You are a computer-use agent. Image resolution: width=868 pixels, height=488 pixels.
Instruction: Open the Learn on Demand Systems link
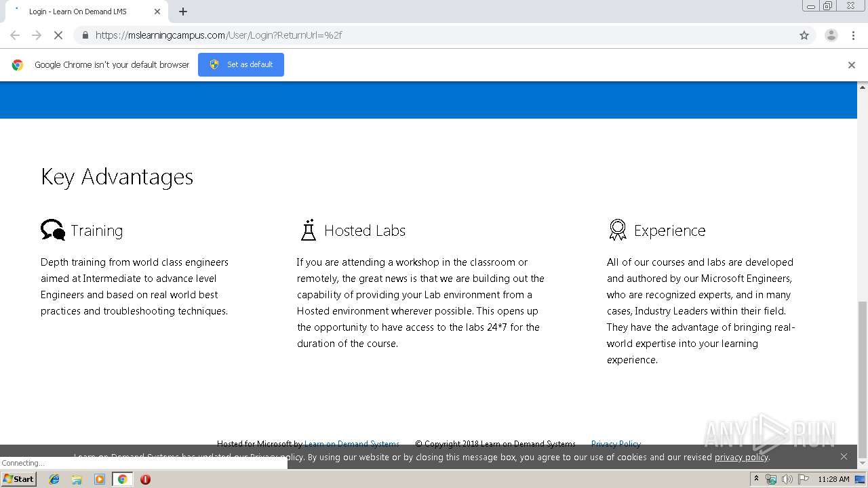click(351, 444)
